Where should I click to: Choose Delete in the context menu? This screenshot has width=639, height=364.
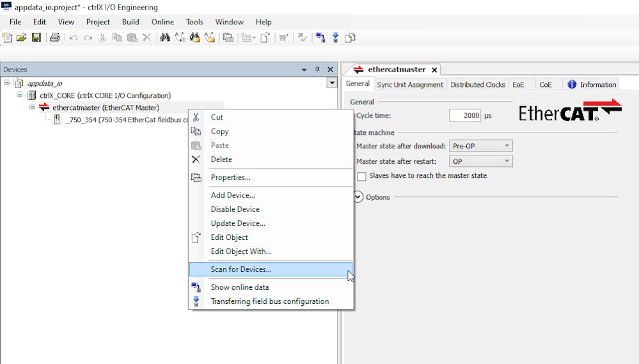(x=271, y=159)
